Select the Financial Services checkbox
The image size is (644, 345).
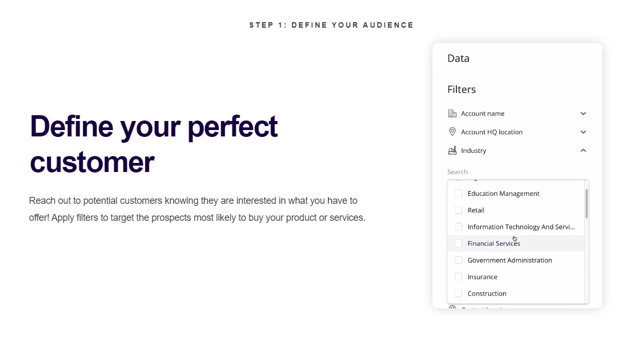[458, 244]
